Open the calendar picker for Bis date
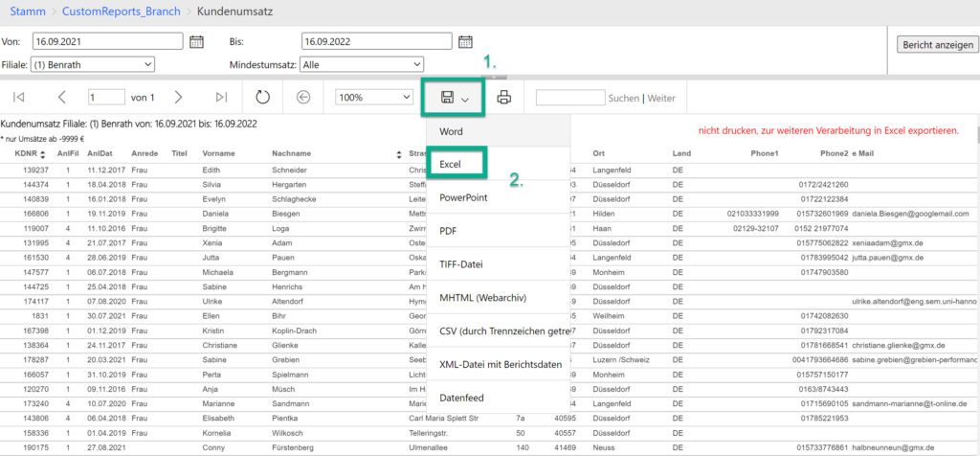Image resolution: width=980 pixels, height=456 pixels. (465, 41)
